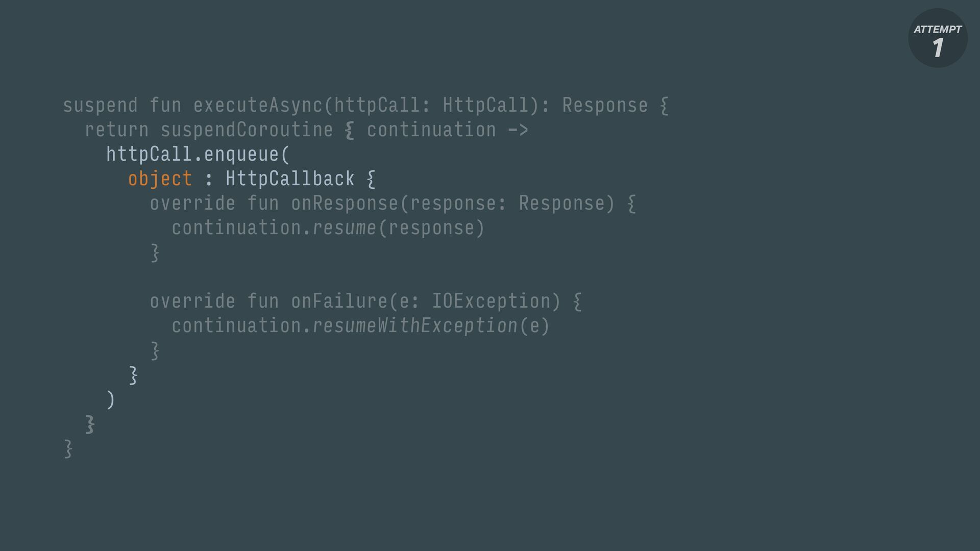Click the closing parenthesis of enqueue call
The width and height of the screenshot is (980, 551).
pos(111,399)
